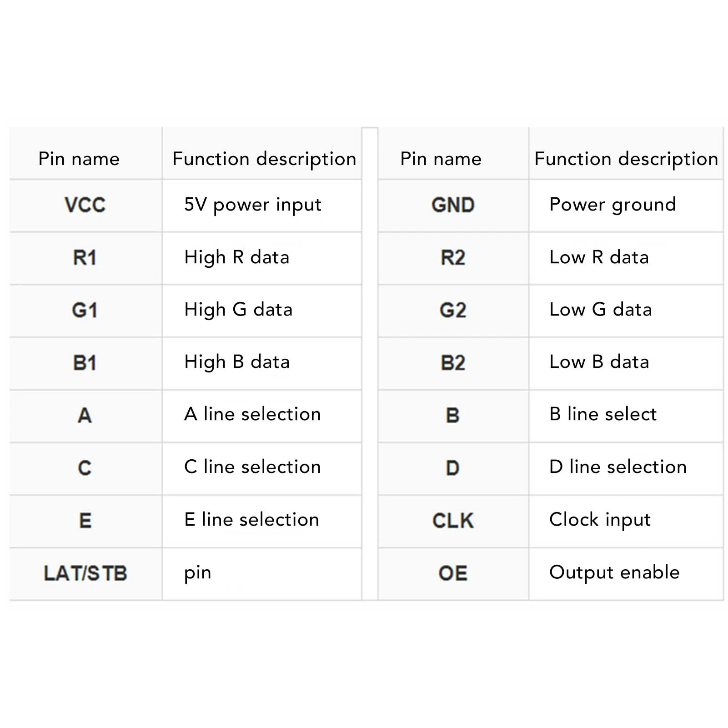Click 'Power ground' description text
Image resolution: width=728 pixels, height=728 pixels.
[613, 205]
